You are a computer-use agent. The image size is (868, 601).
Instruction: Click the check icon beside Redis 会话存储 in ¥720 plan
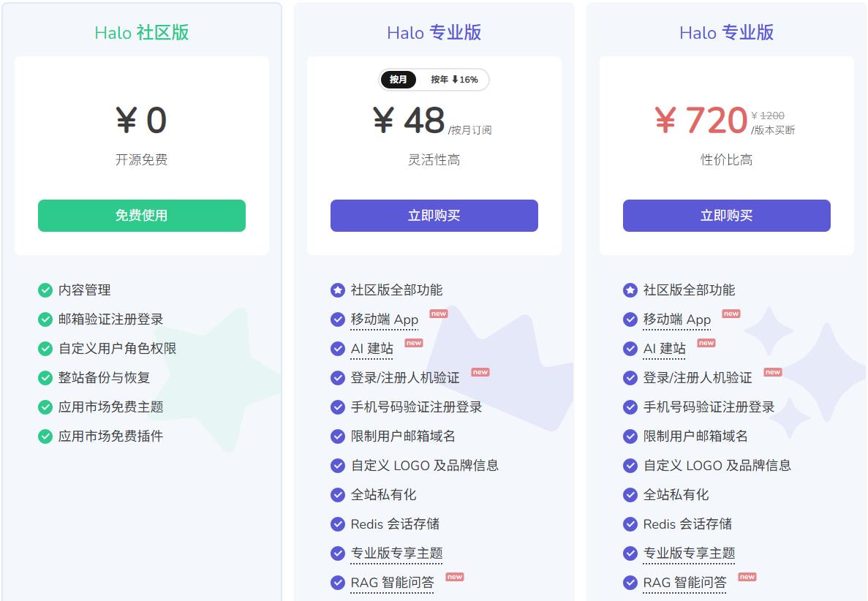pyautogui.click(x=630, y=524)
